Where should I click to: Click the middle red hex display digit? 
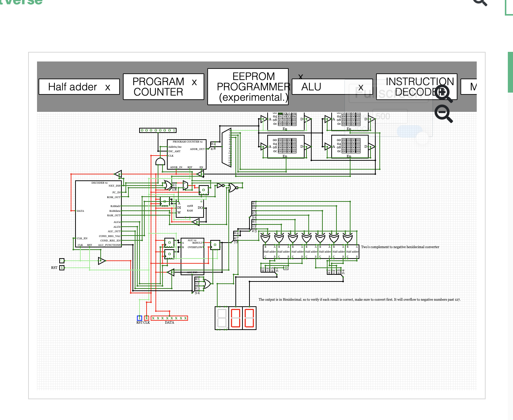pyautogui.click(x=236, y=318)
